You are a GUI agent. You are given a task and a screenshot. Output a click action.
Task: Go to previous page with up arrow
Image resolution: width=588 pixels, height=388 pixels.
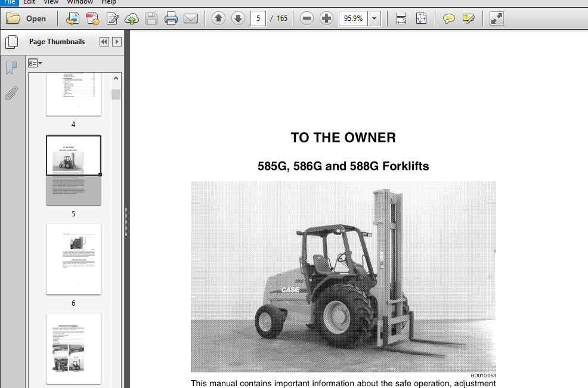(218, 18)
